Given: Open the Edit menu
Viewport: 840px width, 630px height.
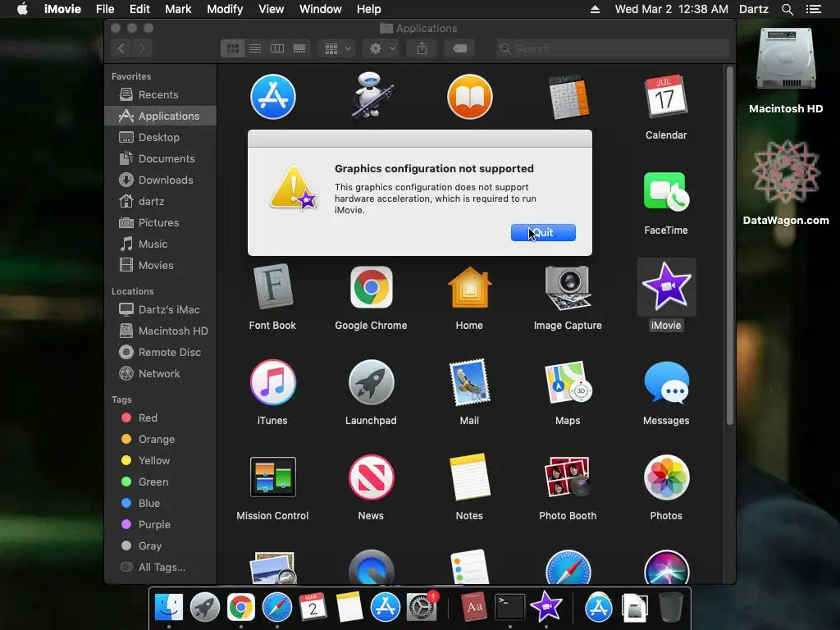Looking at the screenshot, I should [x=139, y=9].
